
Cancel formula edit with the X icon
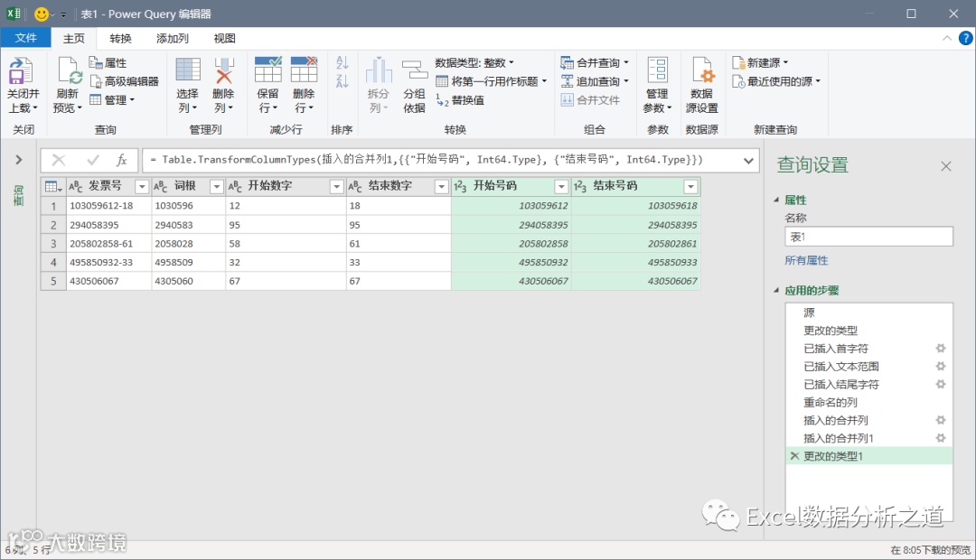(59, 161)
